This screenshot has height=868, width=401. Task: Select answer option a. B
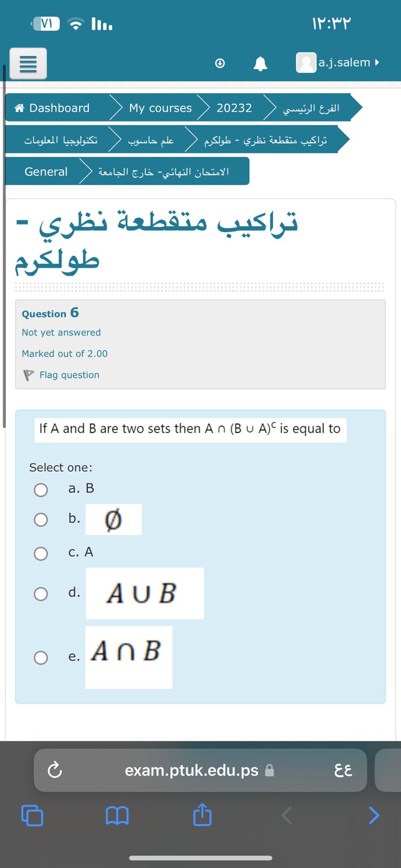pos(41,489)
